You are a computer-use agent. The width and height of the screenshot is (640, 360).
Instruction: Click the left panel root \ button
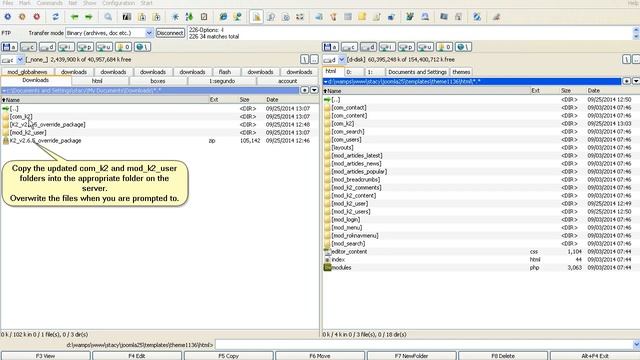tap(304, 60)
